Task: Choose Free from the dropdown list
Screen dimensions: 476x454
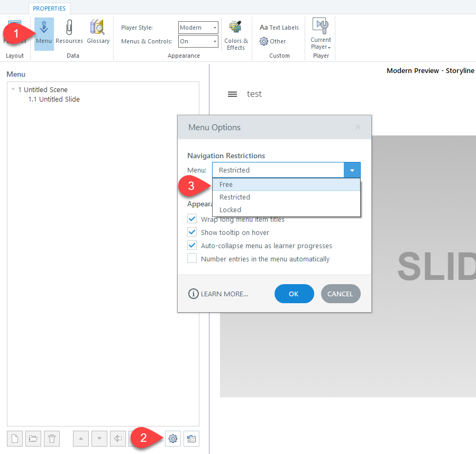Action: [286, 185]
